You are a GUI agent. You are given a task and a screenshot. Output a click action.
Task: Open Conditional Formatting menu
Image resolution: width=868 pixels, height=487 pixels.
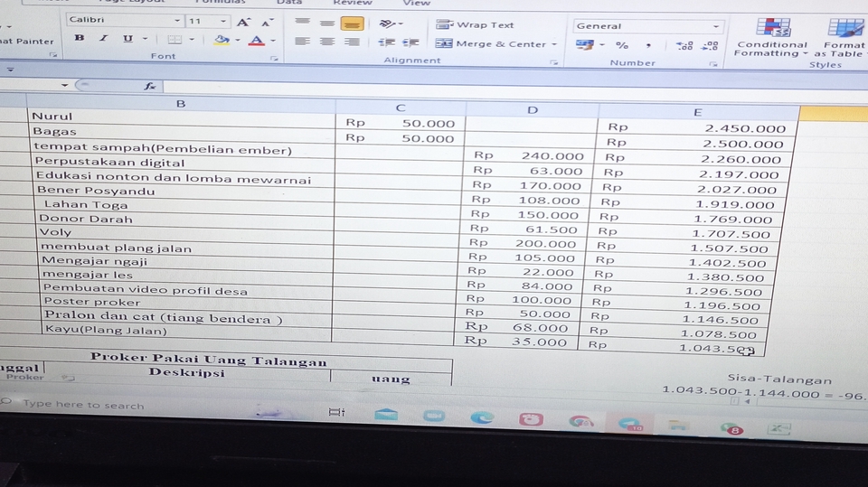coord(771,37)
